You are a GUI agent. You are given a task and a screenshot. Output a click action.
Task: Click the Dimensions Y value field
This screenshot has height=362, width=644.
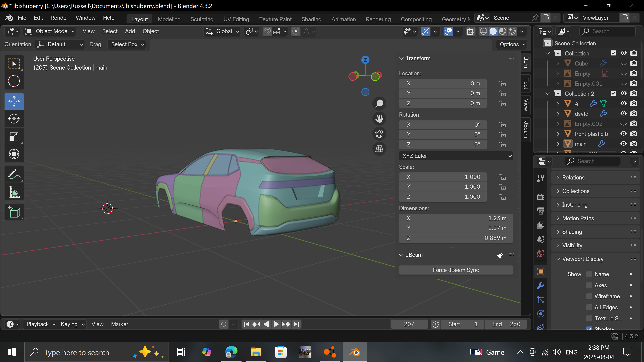point(456,228)
